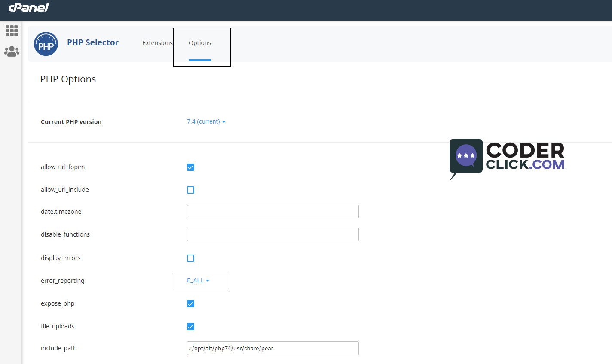This screenshot has width=612, height=364.
Task: Click the dropdown arrow beside 7.4 (current)
Action: click(x=223, y=121)
